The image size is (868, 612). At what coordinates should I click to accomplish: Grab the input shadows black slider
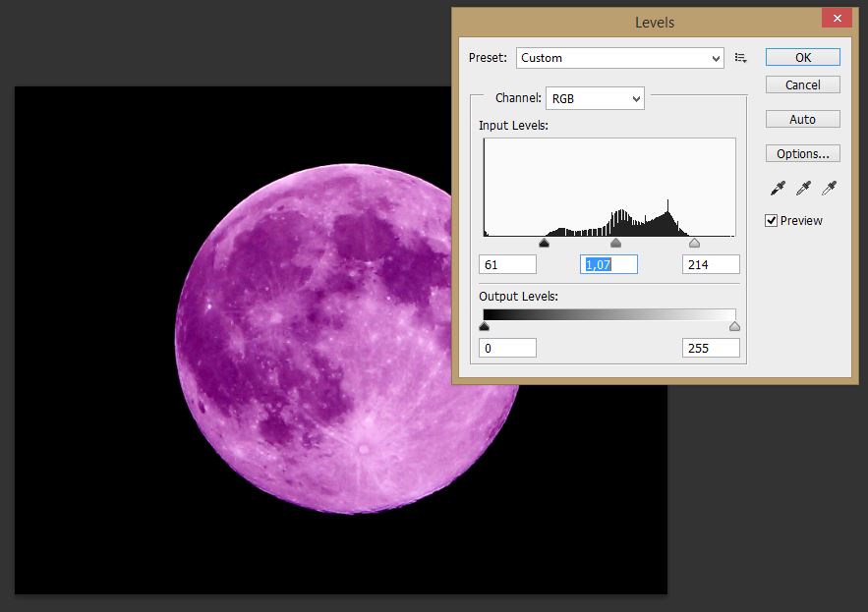coord(544,243)
